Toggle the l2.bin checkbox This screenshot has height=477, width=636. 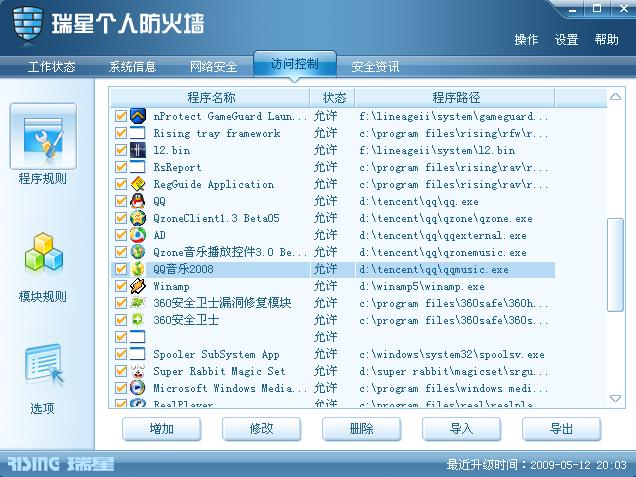pos(121,150)
